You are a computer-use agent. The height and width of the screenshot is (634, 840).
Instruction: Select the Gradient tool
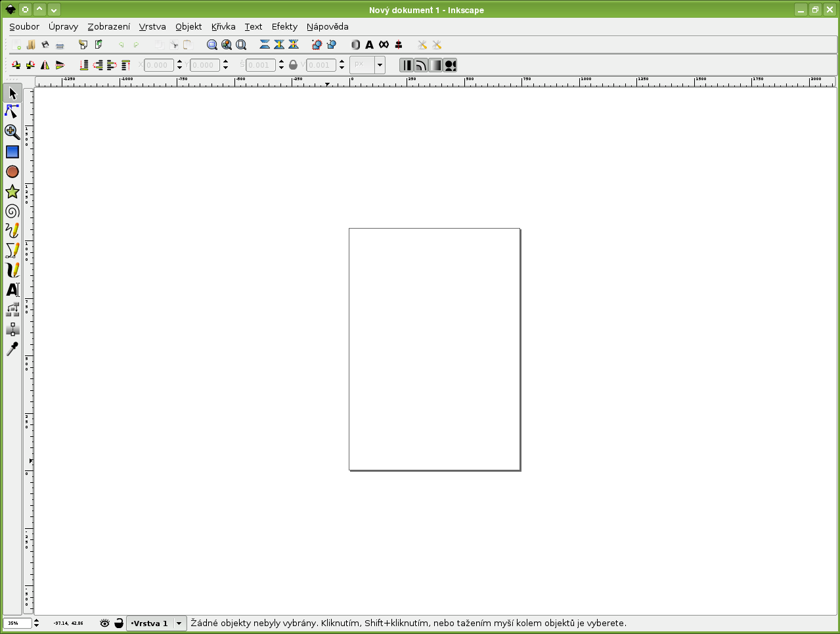pos(12,329)
